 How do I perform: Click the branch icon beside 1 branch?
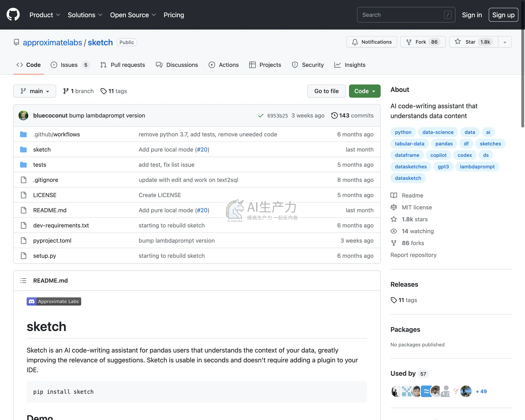pyautogui.click(x=66, y=91)
